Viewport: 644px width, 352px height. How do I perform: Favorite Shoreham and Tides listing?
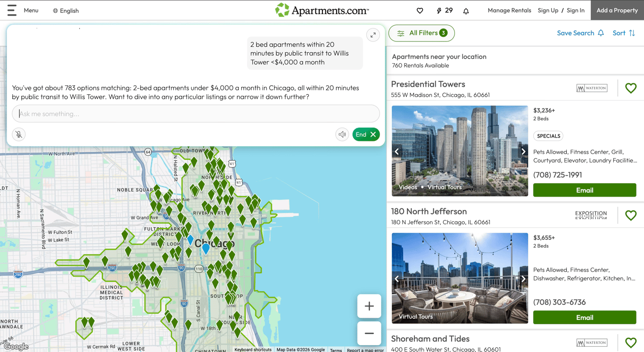[631, 343]
